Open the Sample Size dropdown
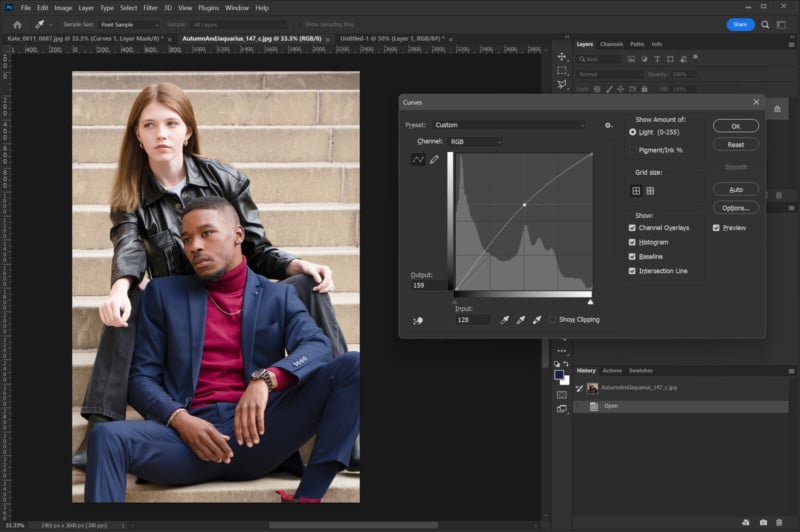Screen dimensions: 800x532 click(129, 24)
